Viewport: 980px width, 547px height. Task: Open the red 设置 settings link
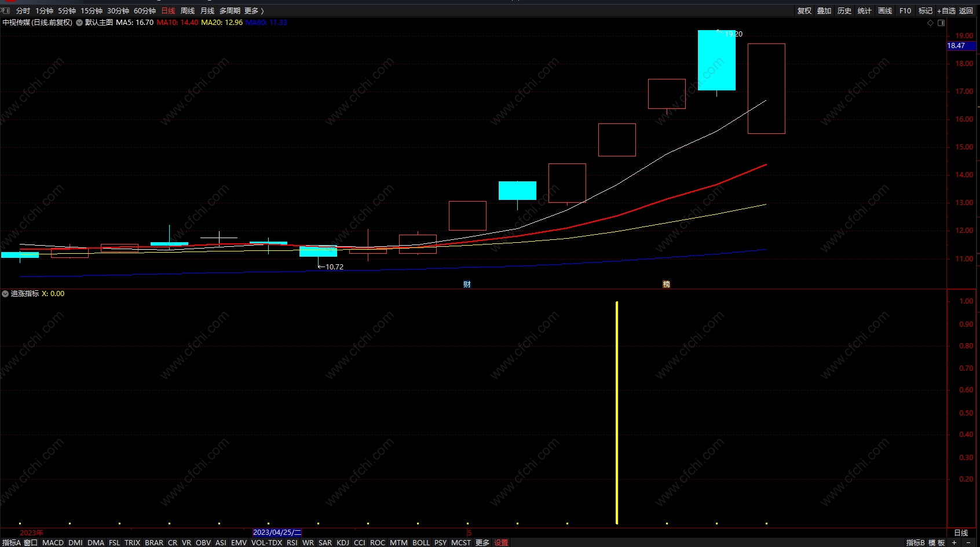coord(501,542)
